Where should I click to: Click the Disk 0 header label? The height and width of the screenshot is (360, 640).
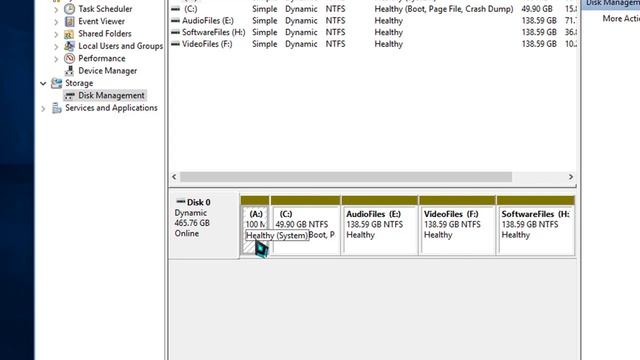(x=198, y=202)
